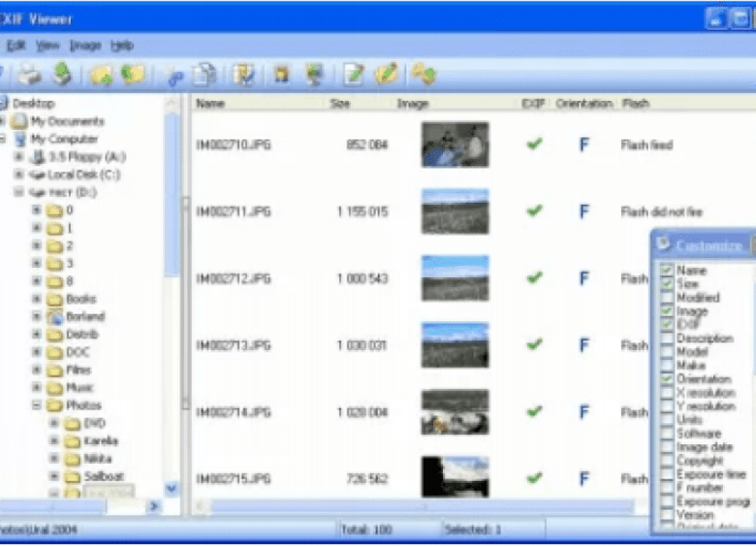Expand the Books folder node
The width and height of the screenshot is (756, 547).
coord(36,299)
